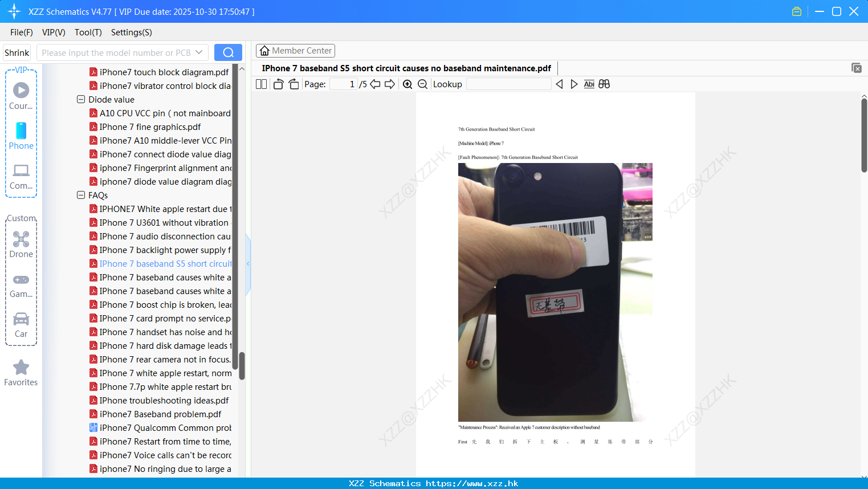868x489 pixels.
Task: Open IPhone 7 hard disk damage file
Action: [160, 345]
